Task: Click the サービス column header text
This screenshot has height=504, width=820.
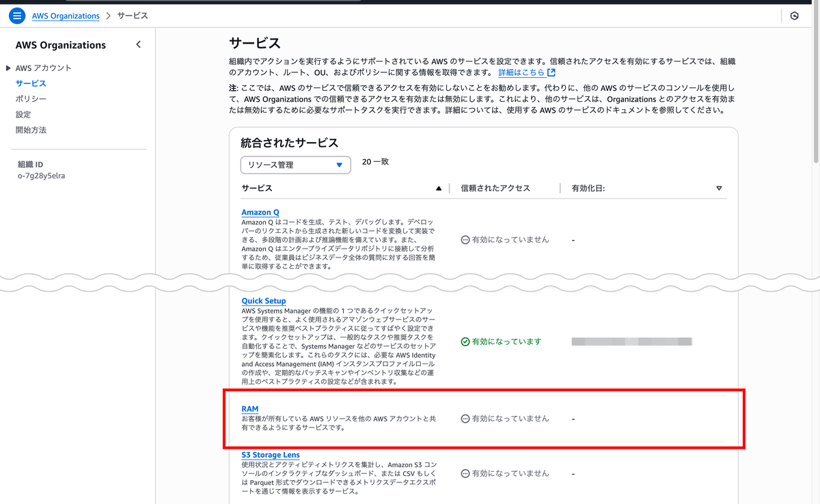Action: [x=257, y=188]
